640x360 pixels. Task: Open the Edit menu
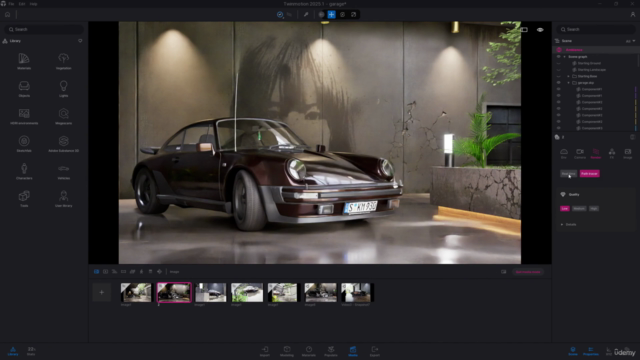[x=22, y=4]
